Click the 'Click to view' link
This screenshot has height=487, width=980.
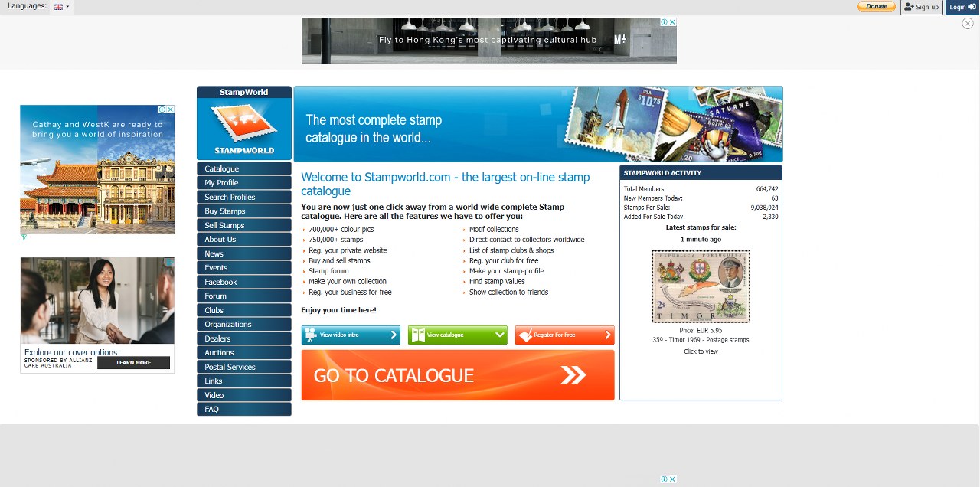point(701,351)
